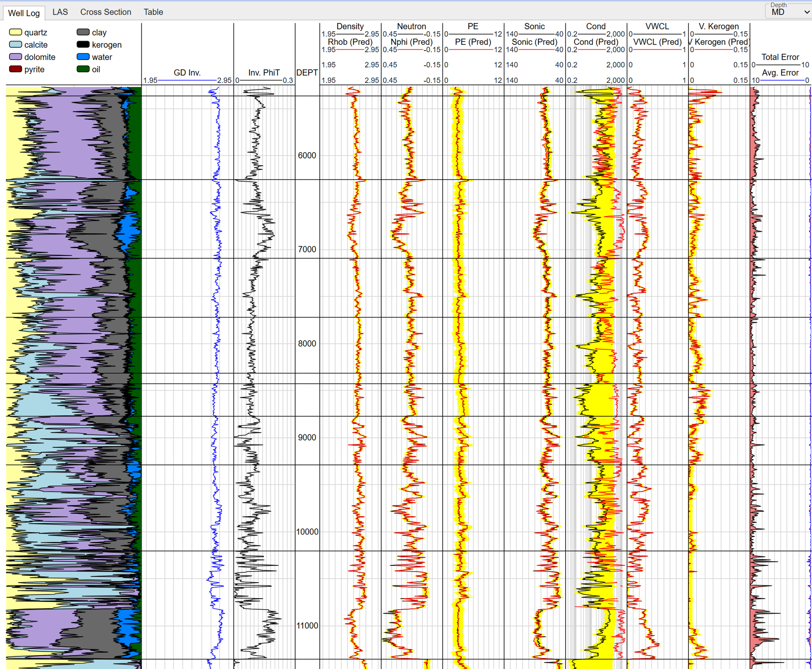
Task: Select the Cond (Pred) curve header
Action: (x=596, y=42)
